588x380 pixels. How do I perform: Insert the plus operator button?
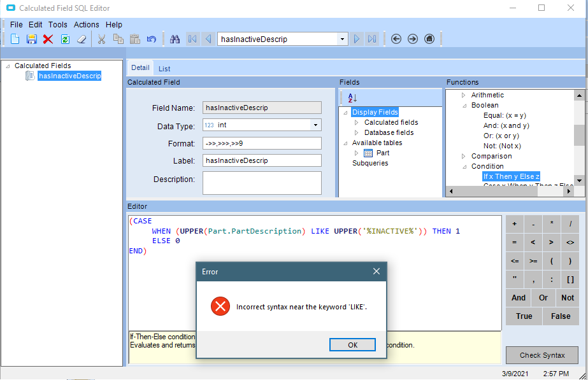click(515, 223)
